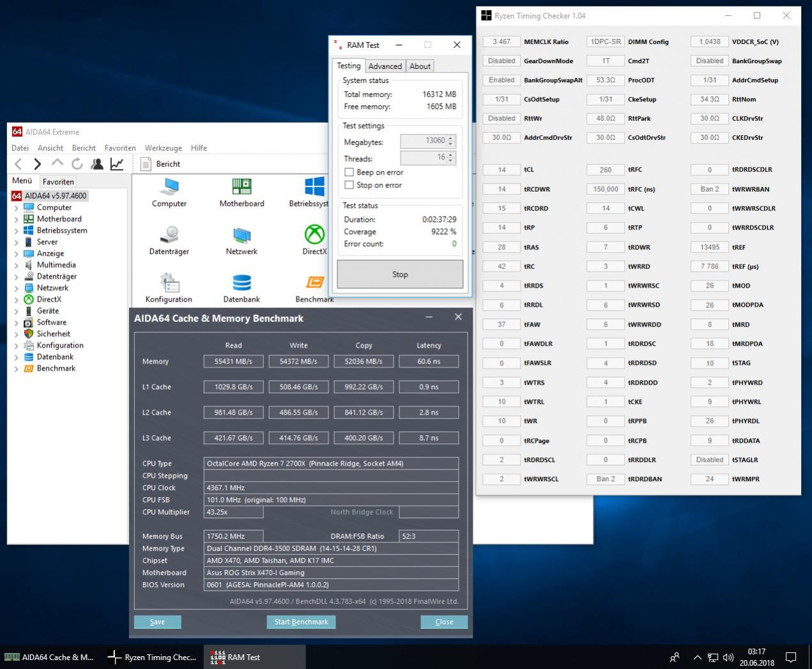Show hidden system tray icons

point(698,657)
